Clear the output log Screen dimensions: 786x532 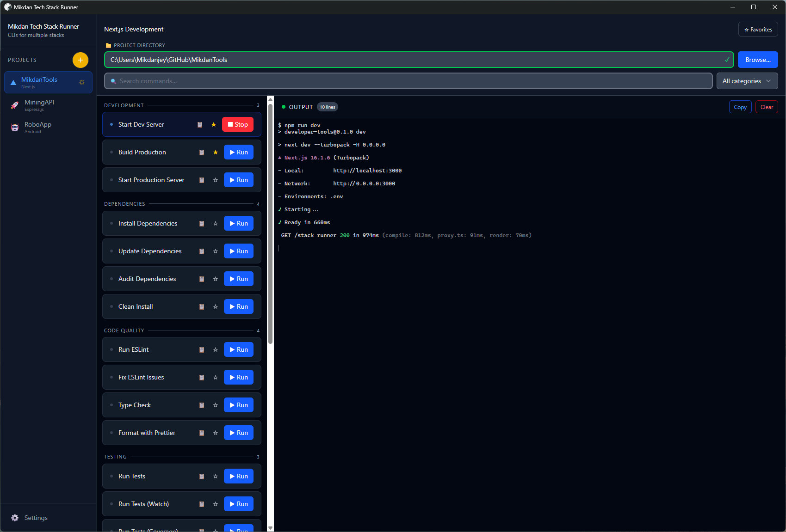pos(767,107)
